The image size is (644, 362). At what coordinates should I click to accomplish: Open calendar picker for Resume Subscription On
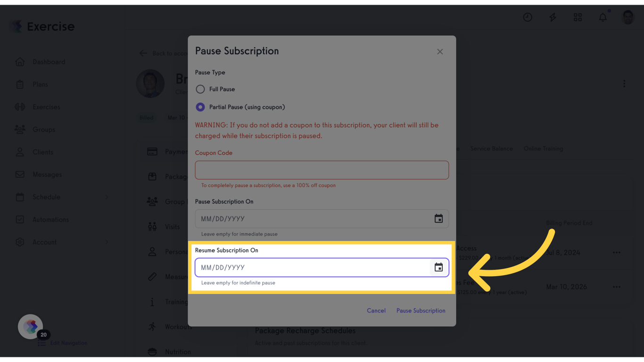(438, 267)
